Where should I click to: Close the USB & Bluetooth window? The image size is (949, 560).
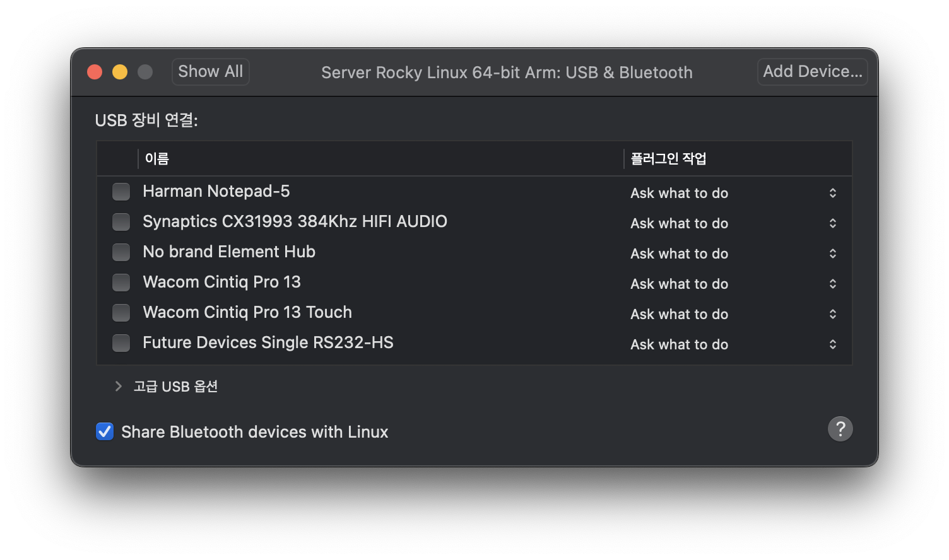95,72
